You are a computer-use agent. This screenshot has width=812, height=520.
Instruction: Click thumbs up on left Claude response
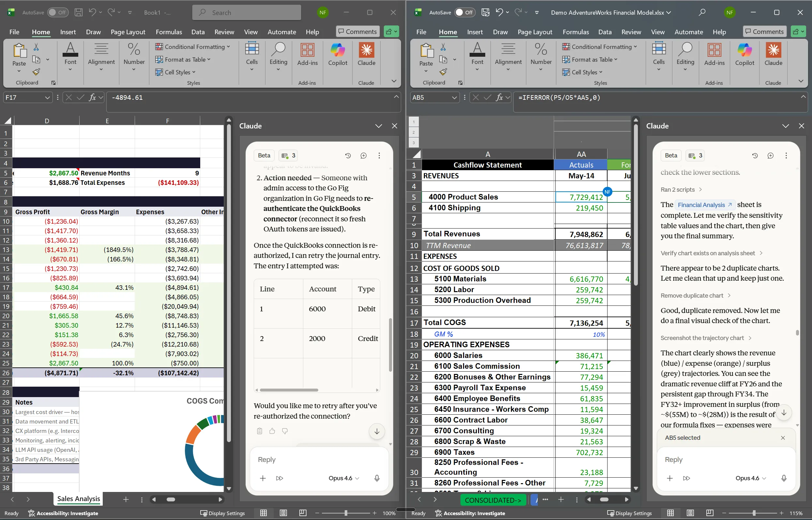(272, 431)
